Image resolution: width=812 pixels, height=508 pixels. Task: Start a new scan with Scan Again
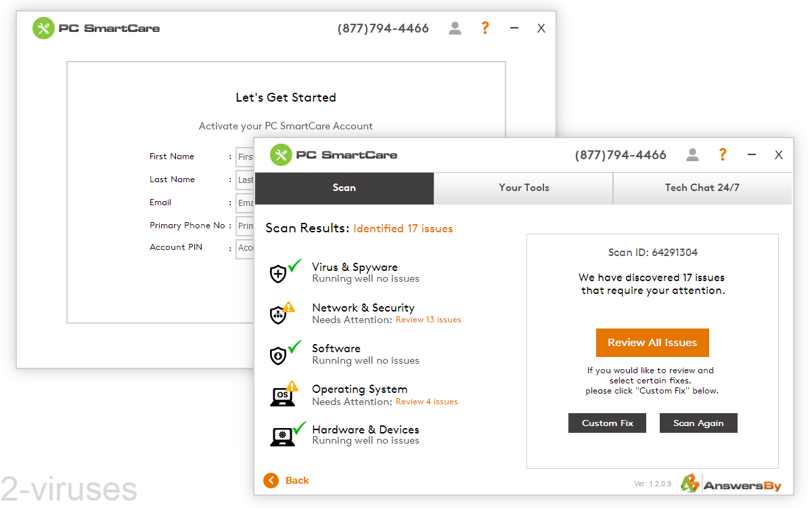(x=698, y=423)
